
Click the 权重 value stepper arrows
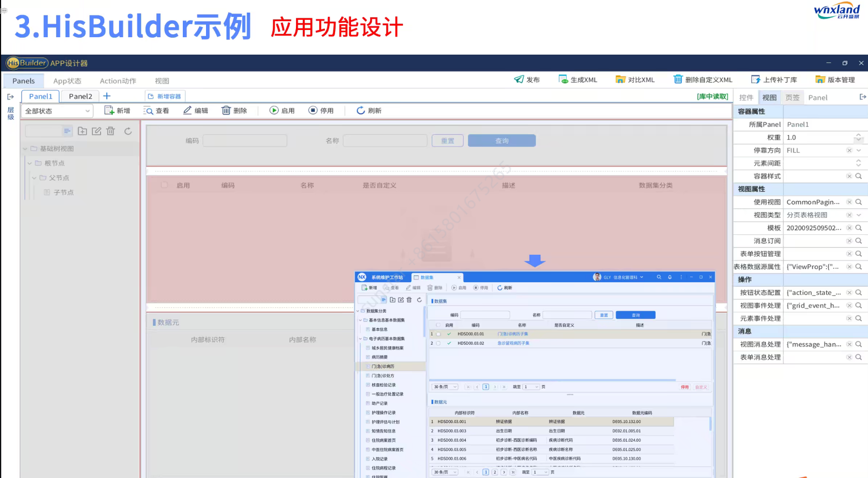(858, 137)
